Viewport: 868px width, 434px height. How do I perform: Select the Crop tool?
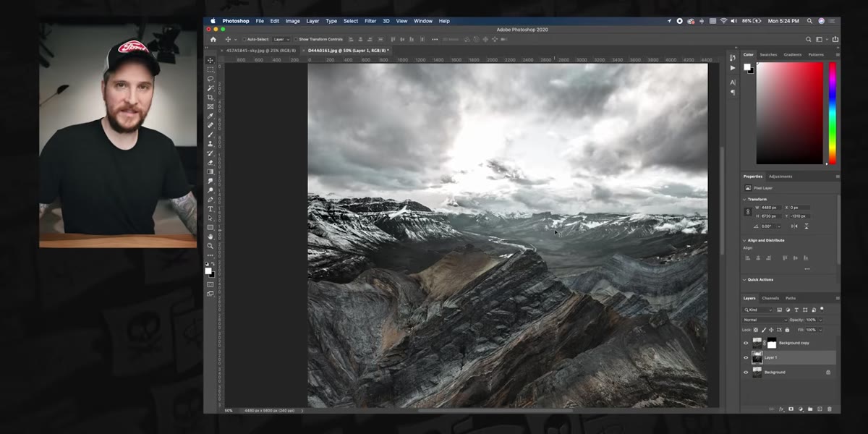(x=210, y=97)
